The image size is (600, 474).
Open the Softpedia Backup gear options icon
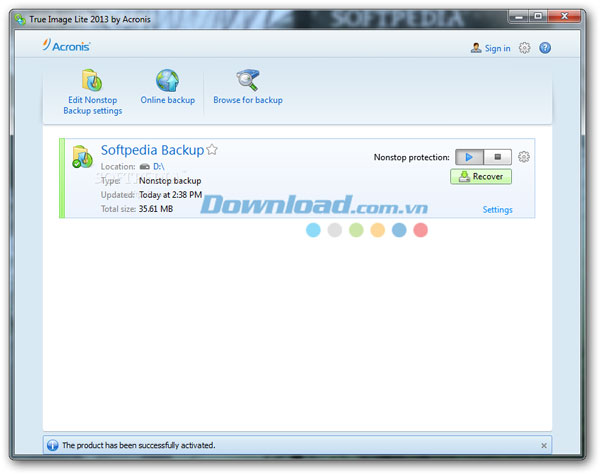click(523, 156)
